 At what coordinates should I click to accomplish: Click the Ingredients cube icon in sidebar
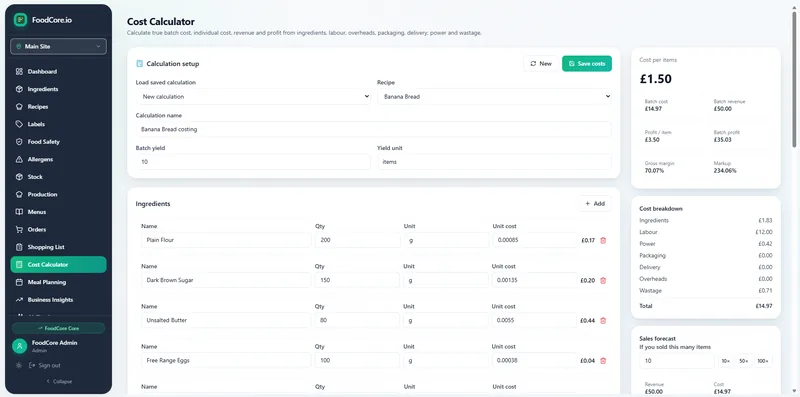(x=19, y=89)
